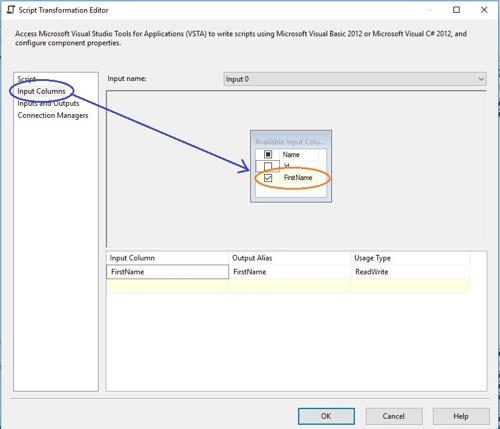The width and height of the screenshot is (500, 429).
Task: Open the ReadWrite Usage Type dropdown cell
Action: point(410,272)
